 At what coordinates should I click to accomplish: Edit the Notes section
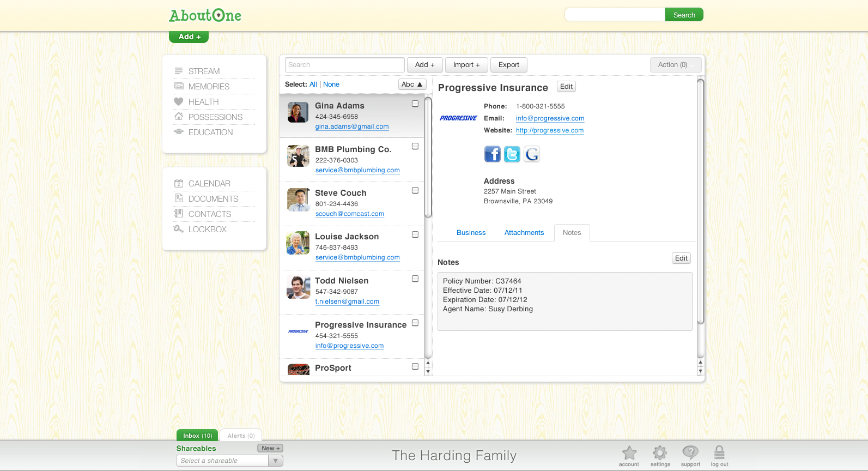(682, 258)
